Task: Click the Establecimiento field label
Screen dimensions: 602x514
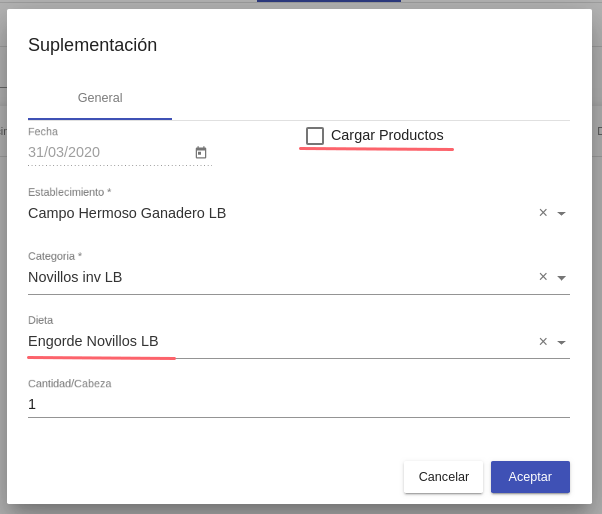Action: pos(69,192)
